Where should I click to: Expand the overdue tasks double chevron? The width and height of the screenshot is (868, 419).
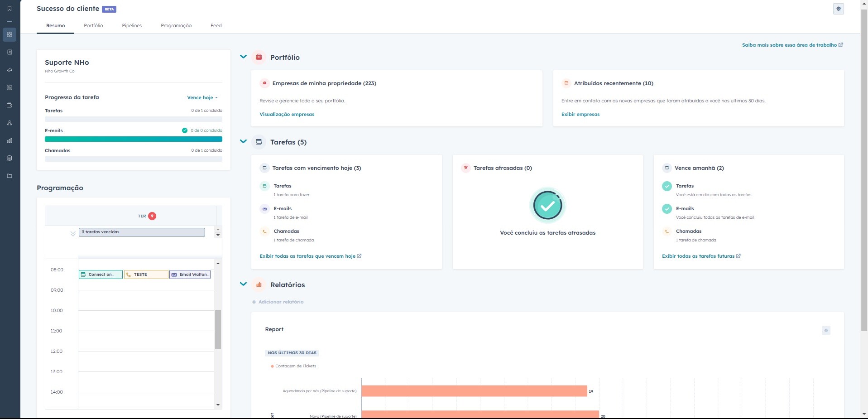click(72, 234)
